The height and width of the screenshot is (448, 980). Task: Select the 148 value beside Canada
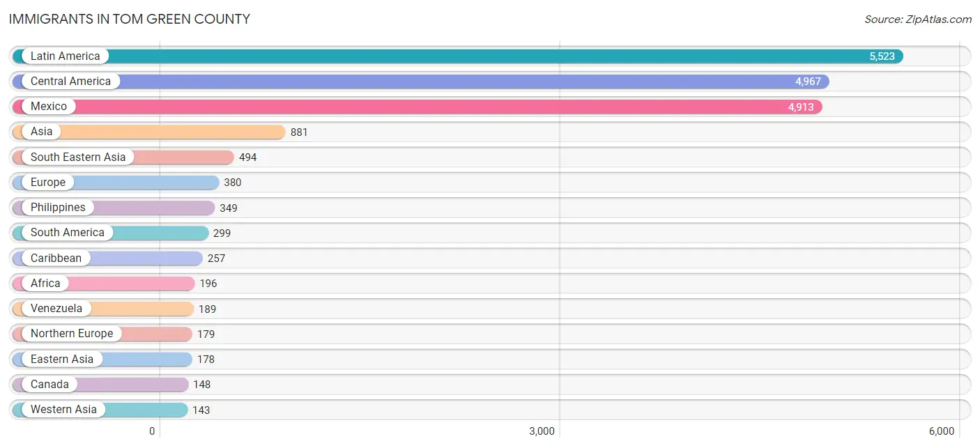point(201,385)
